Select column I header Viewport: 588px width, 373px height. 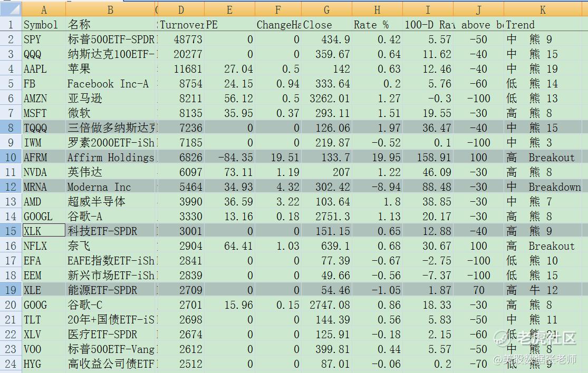coord(428,9)
